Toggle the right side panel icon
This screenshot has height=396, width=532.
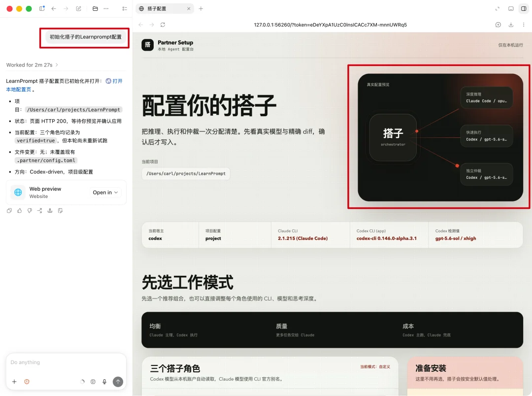524,8
